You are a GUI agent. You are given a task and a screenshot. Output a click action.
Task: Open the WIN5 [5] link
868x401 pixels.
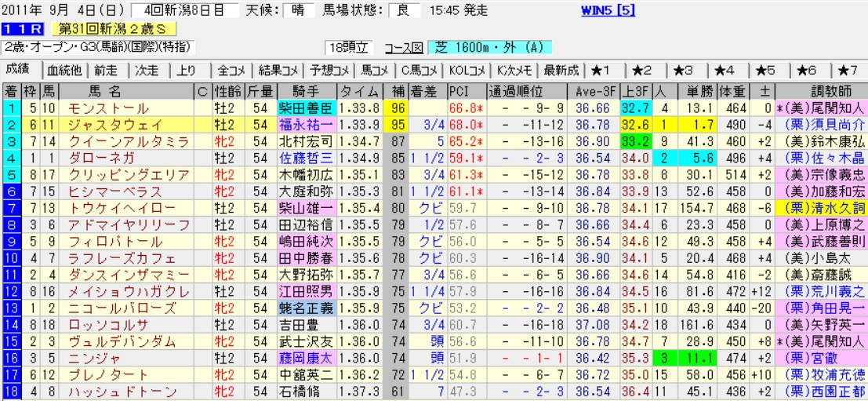[x=608, y=11]
